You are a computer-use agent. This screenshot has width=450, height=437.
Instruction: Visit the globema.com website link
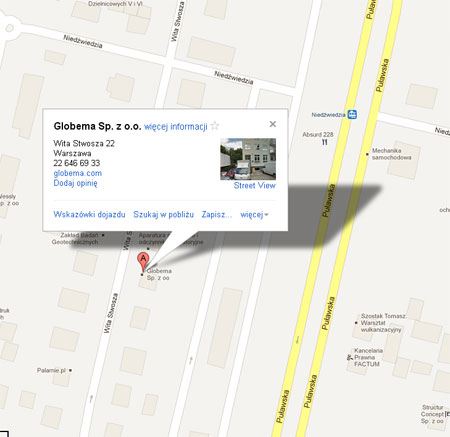tap(78, 173)
